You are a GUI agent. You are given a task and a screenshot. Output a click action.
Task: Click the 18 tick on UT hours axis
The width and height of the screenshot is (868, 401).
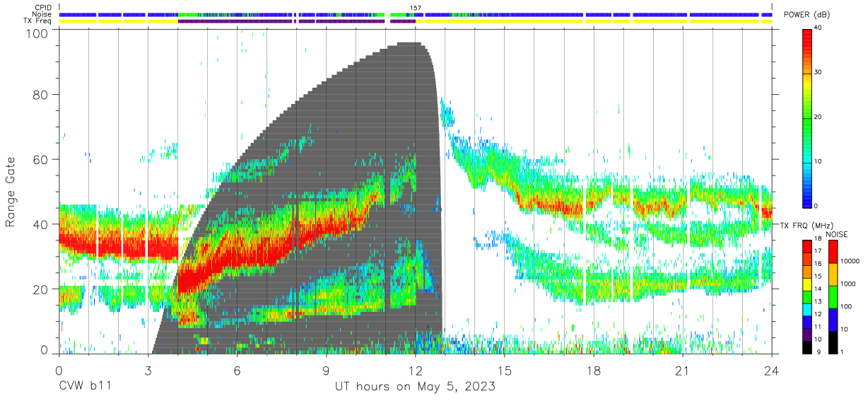[594, 370]
